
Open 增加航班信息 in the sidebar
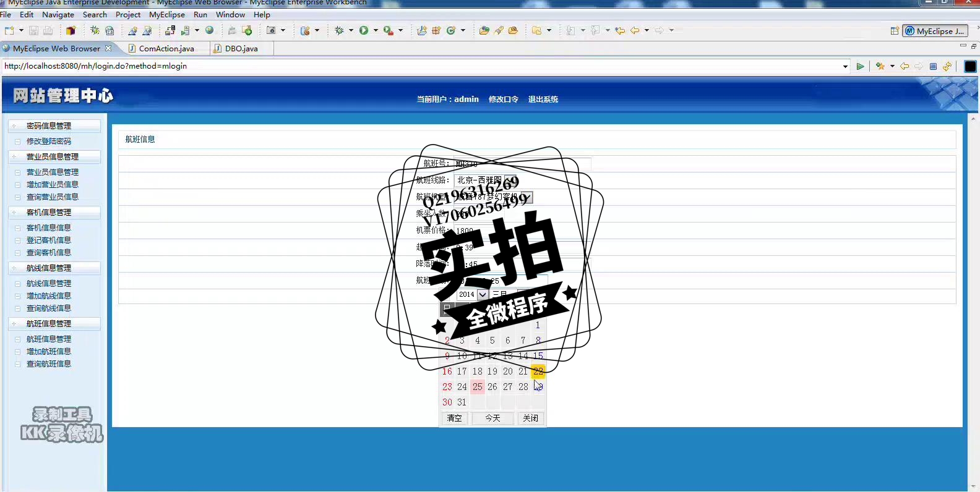49,351
